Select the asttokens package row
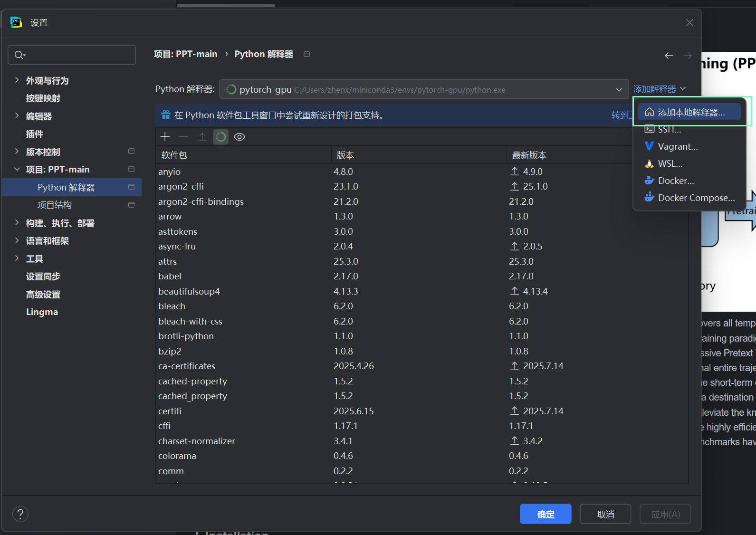Image resolution: width=756 pixels, height=535 pixels. coord(421,231)
